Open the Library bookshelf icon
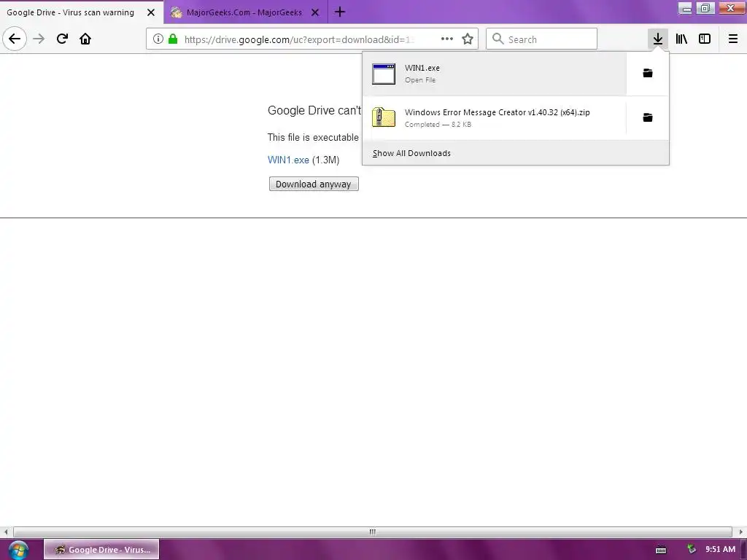Viewport: 747px width, 560px height. [x=681, y=39]
